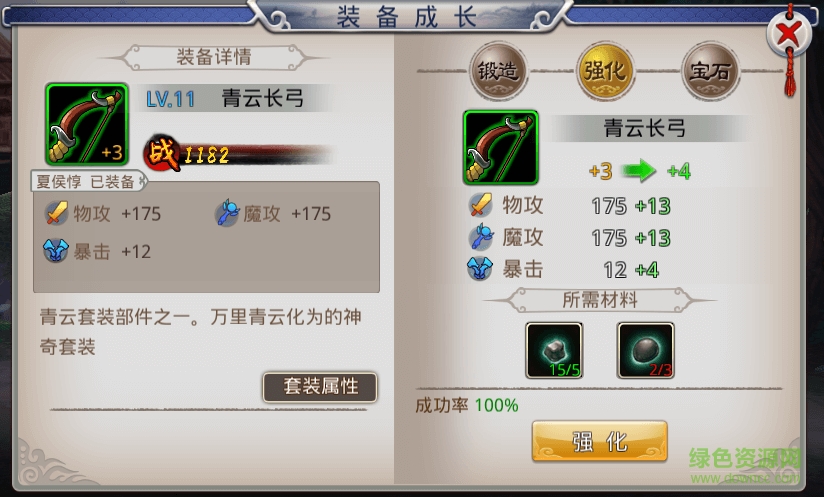Image resolution: width=824 pixels, height=497 pixels.
Task: Tap the bow icon in enhance panel
Action: pos(501,148)
